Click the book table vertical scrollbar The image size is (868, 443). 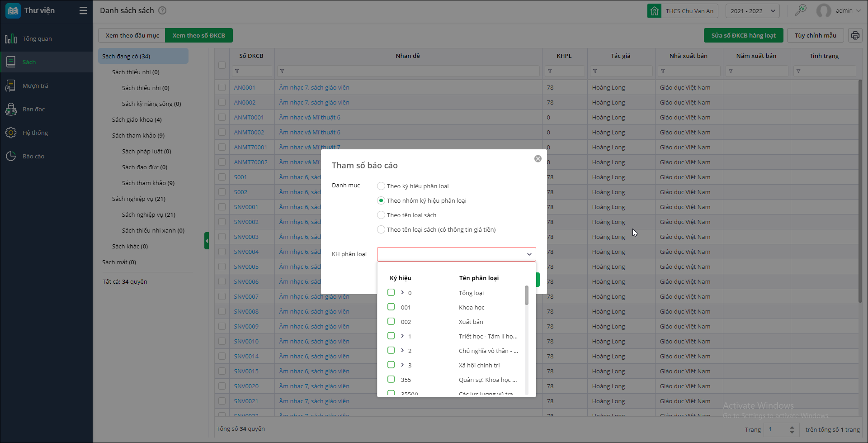pyautogui.click(x=860, y=191)
